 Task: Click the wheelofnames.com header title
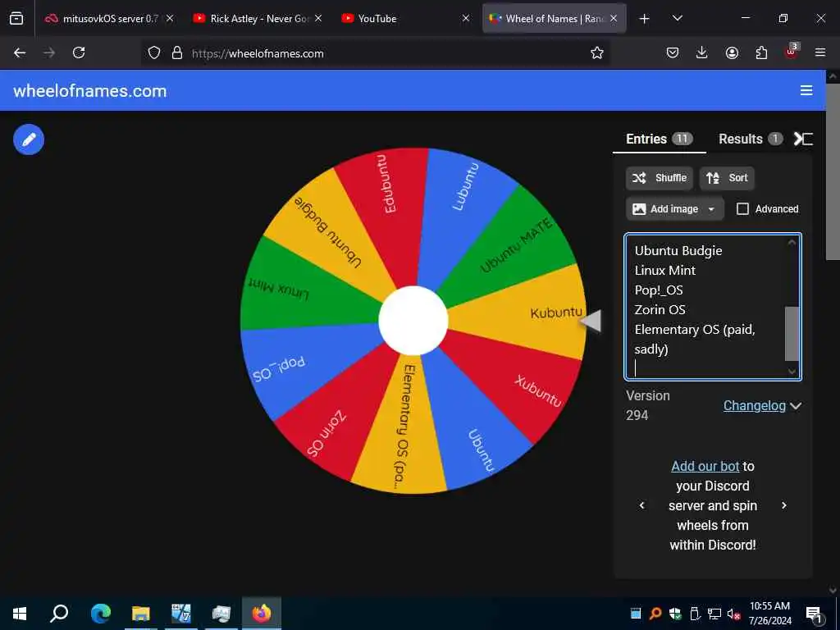pos(89,90)
